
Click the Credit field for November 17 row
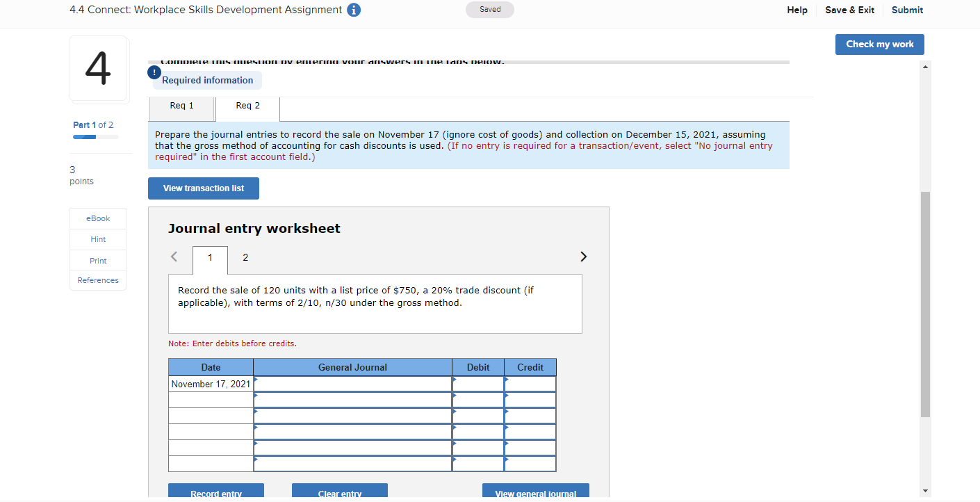pyautogui.click(x=530, y=384)
